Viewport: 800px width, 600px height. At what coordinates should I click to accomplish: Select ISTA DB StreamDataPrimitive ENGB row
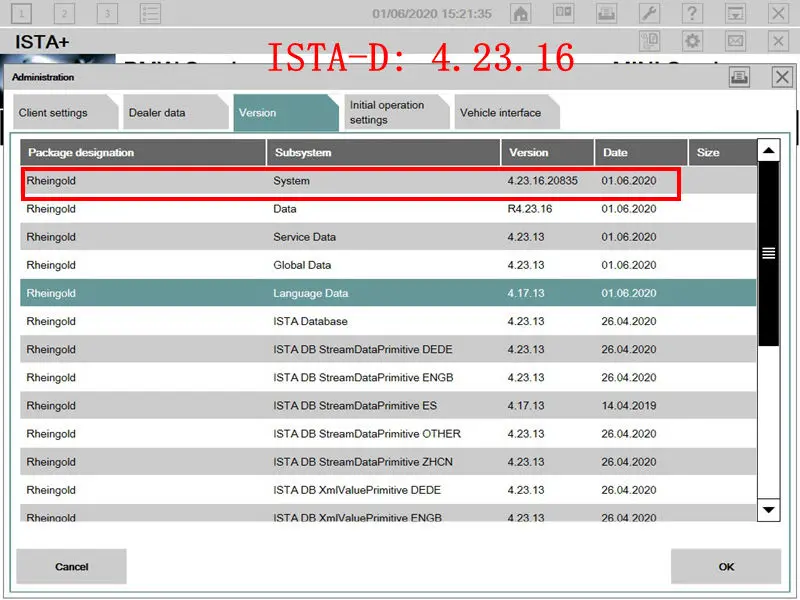pyautogui.click(x=388, y=377)
